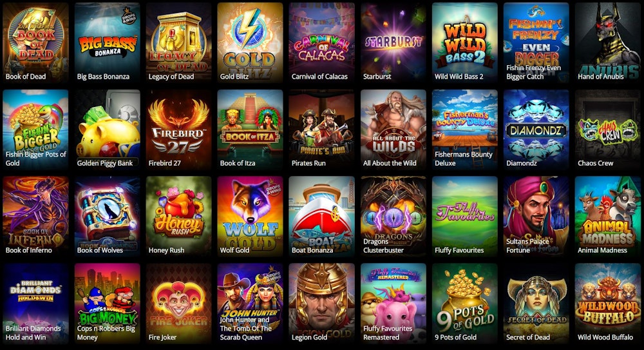Play the Wolf Gold slot game

[x=250, y=217]
